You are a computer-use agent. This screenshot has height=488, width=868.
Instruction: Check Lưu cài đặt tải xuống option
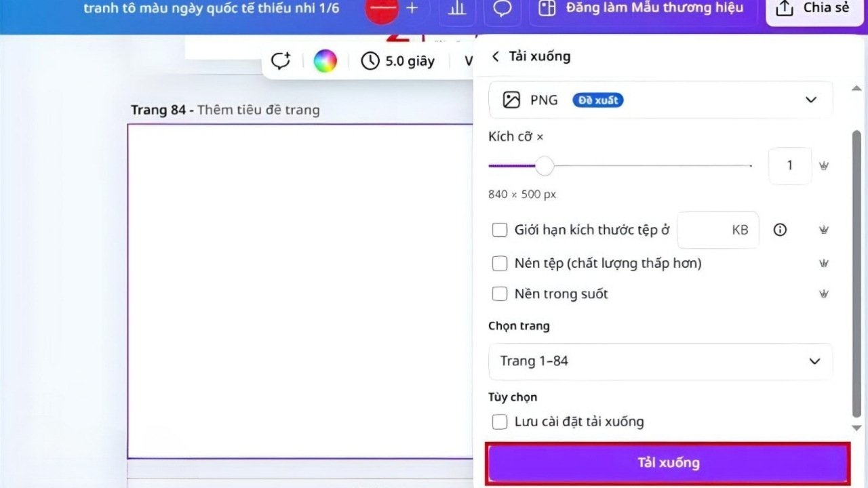(500, 422)
